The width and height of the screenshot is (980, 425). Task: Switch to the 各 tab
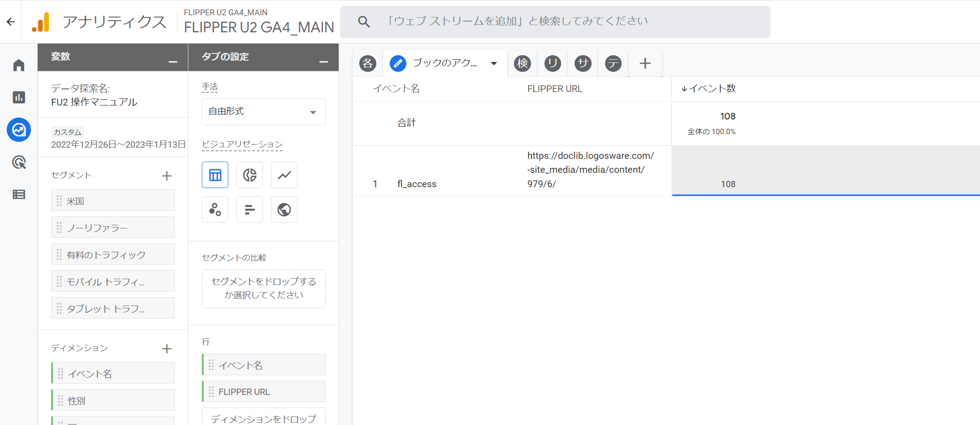[368, 63]
